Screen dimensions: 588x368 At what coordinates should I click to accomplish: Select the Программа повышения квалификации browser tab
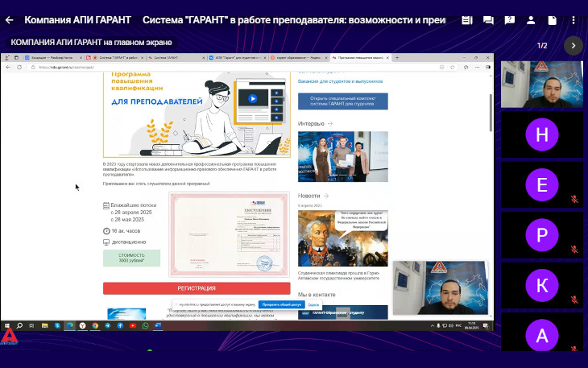[360, 58]
